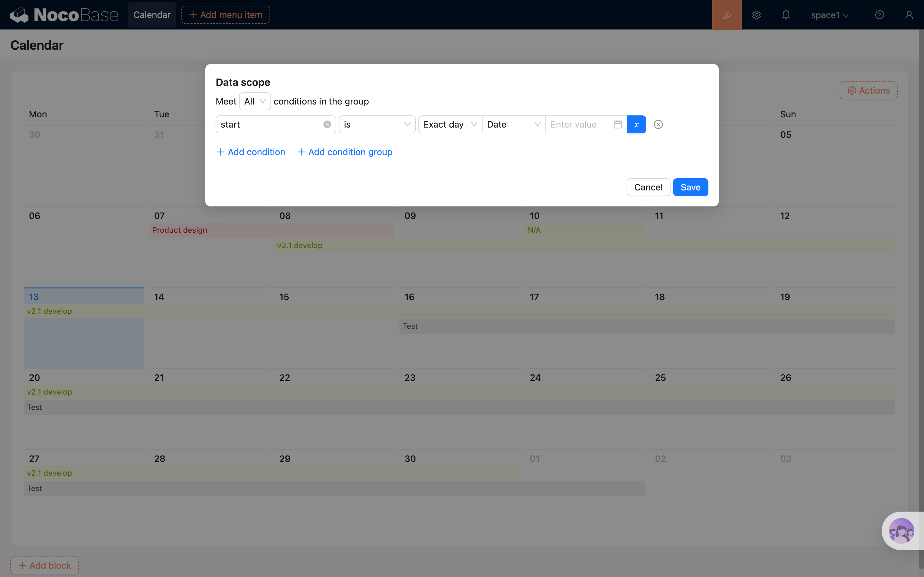Open the Date type dropdown
This screenshot has height=577, width=924.
point(513,124)
